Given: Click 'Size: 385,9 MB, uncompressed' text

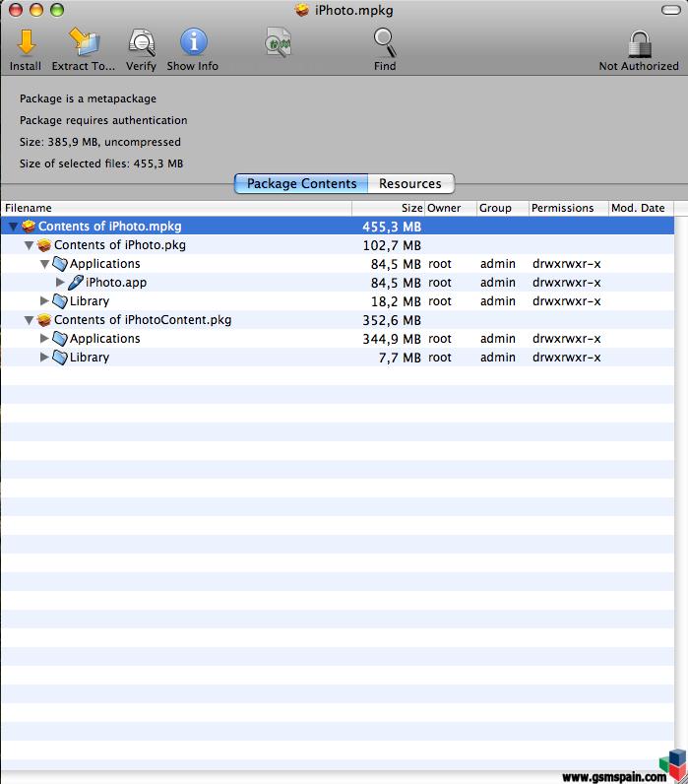Looking at the screenshot, I should (x=100, y=142).
